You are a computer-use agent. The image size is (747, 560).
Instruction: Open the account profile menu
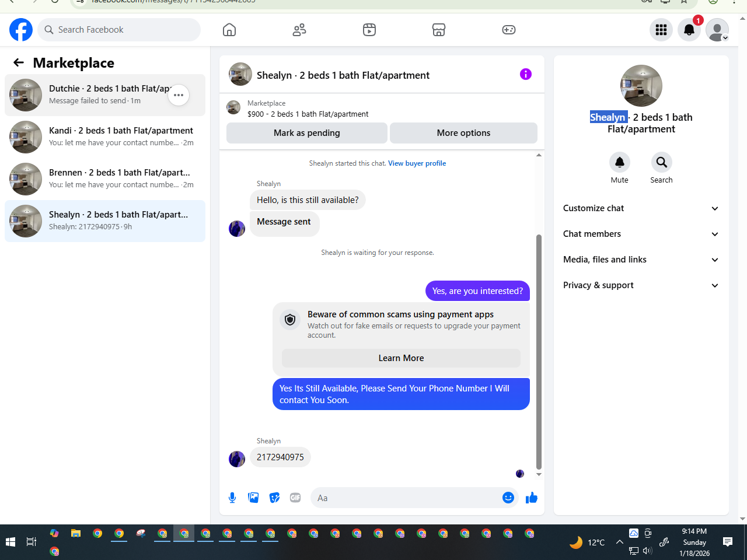coord(717,30)
